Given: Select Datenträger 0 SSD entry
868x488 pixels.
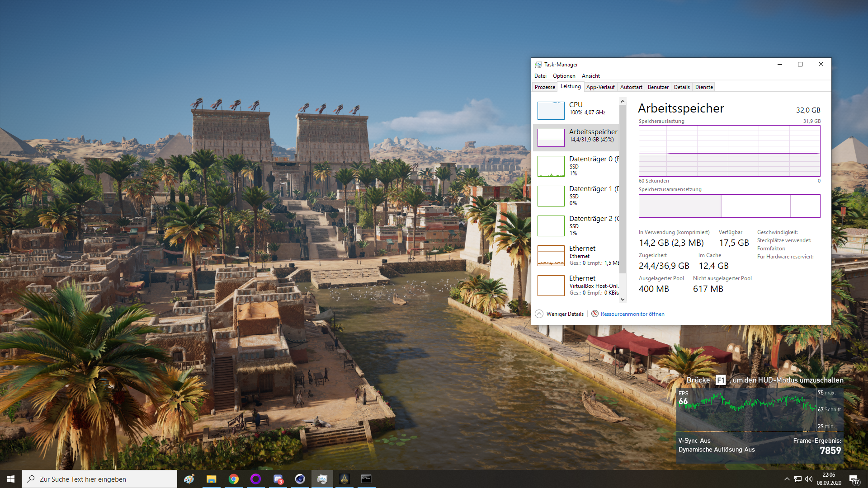Looking at the screenshot, I should 576,166.
